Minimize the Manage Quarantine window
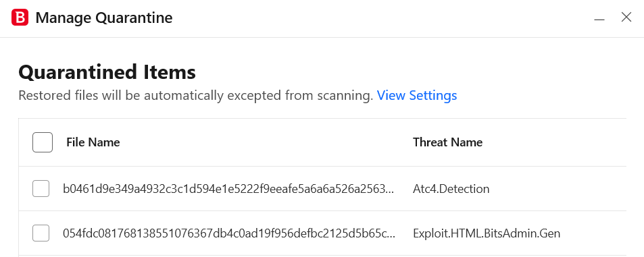This screenshot has width=644, height=257. tap(599, 18)
